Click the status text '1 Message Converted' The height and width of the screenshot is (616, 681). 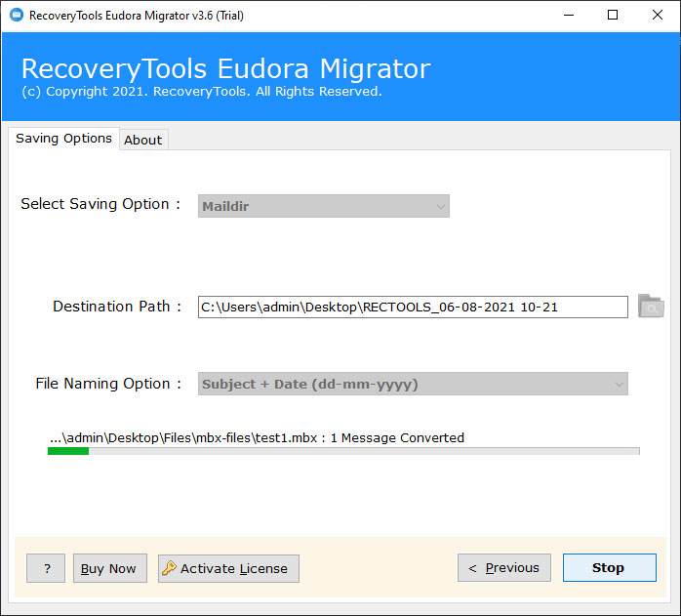point(397,437)
